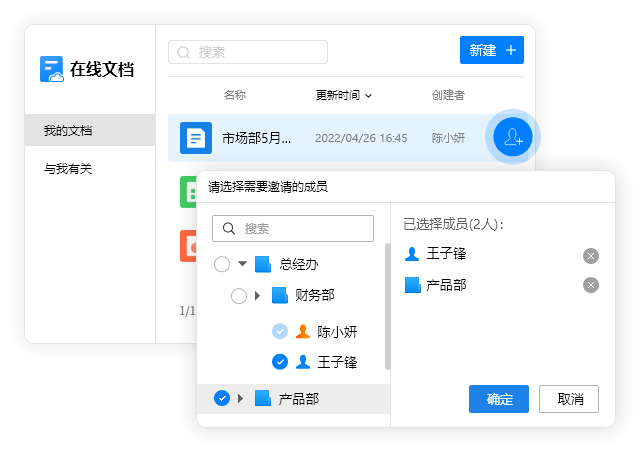
Task: Expand the 财务部 tree node
Action: tap(257, 296)
